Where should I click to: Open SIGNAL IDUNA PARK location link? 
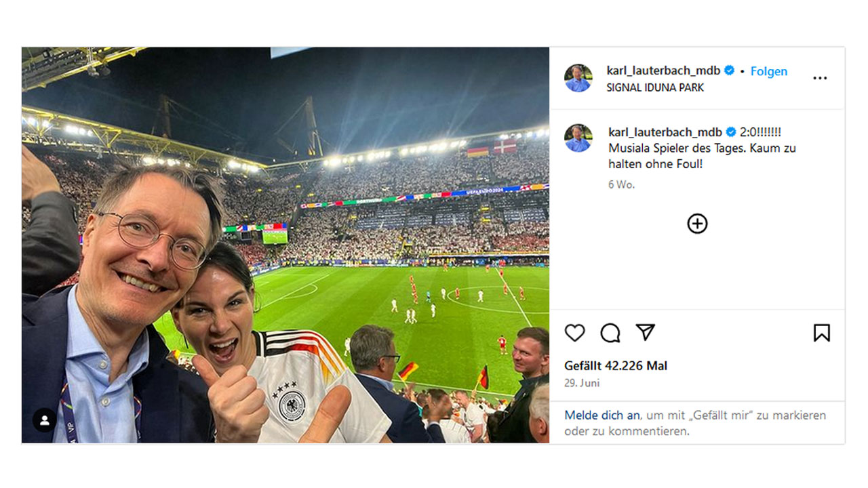pos(654,87)
